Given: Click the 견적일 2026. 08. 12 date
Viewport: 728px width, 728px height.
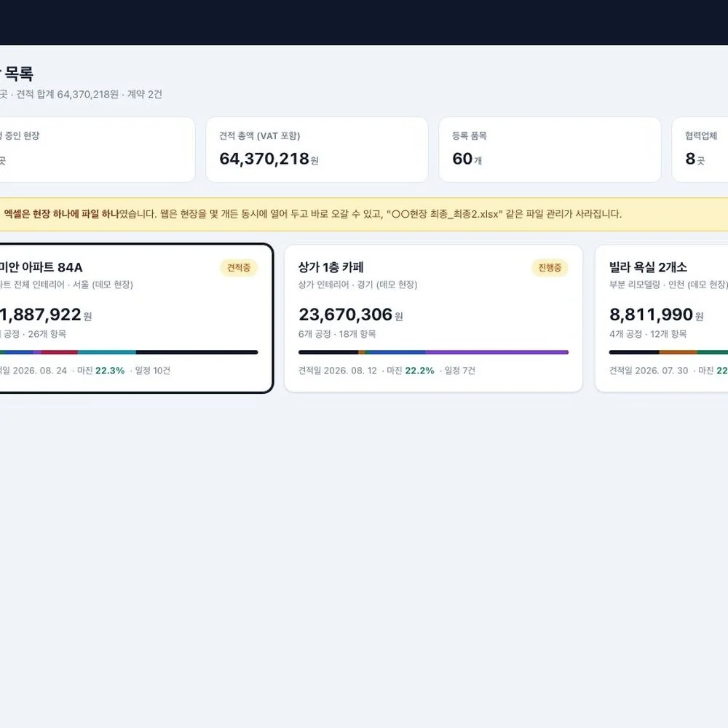Looking at the screenshot, I should point(338,371).
